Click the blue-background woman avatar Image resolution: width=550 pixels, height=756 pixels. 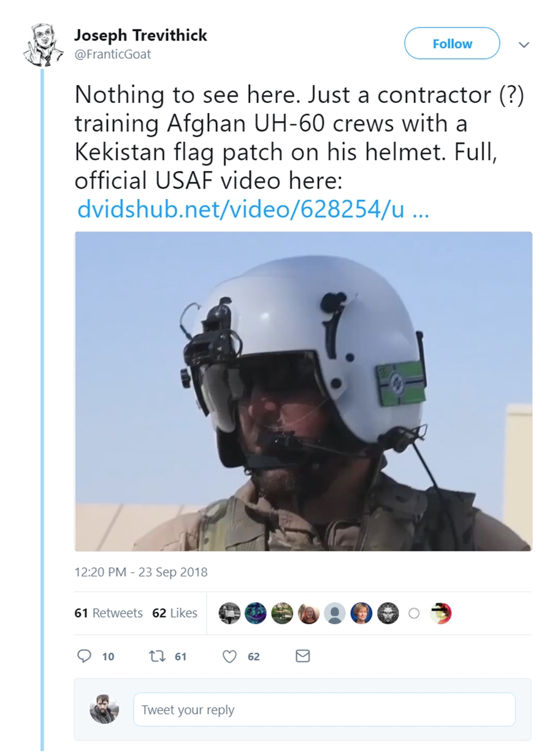361,613
